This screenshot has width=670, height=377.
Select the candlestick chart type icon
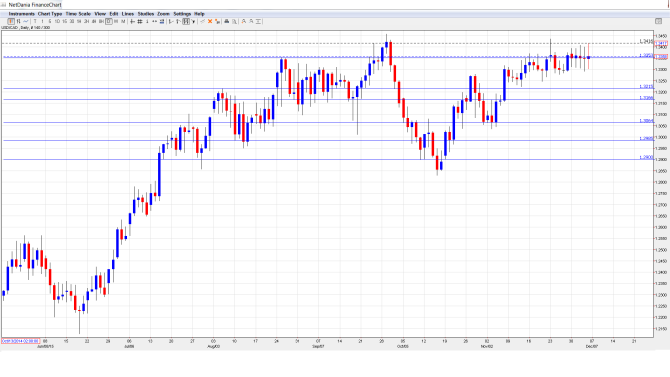(x=11, y=21)
